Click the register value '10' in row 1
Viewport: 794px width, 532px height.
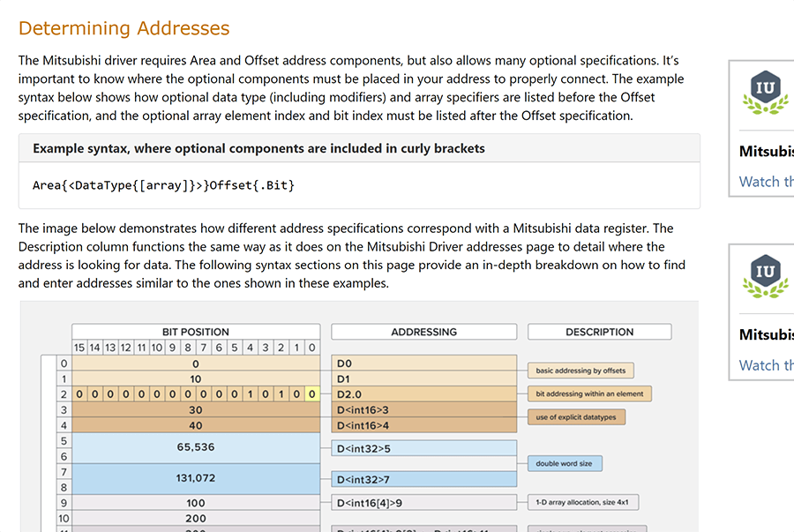(x=196, y=378)
